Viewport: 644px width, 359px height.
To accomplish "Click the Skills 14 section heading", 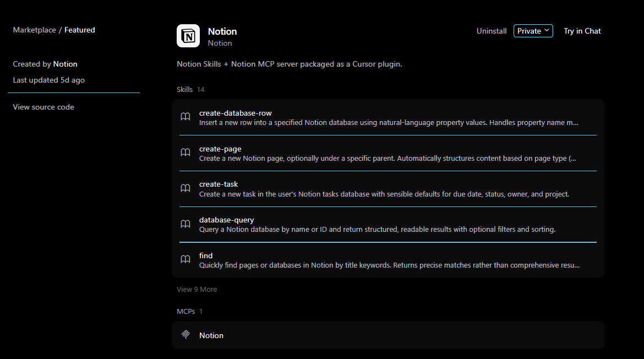I will pyautogui.click(x=190, y=90).
